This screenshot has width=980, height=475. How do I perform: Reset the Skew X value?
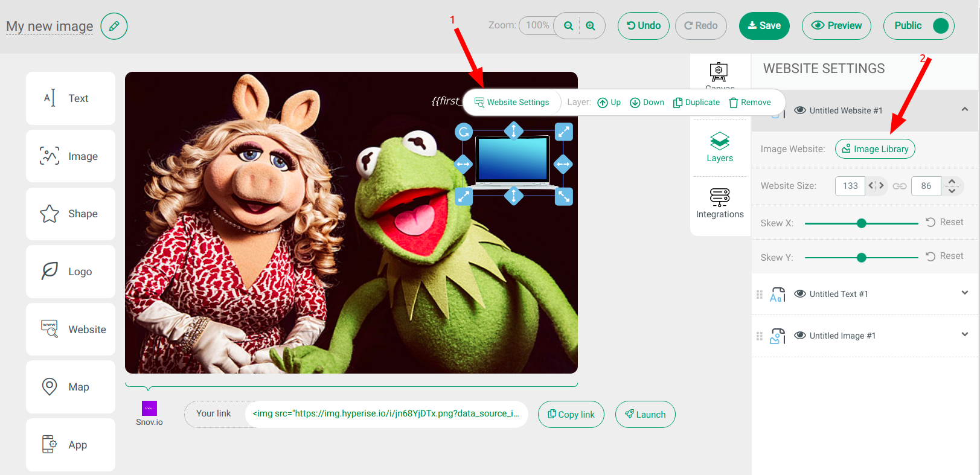[x=945, y=222]
